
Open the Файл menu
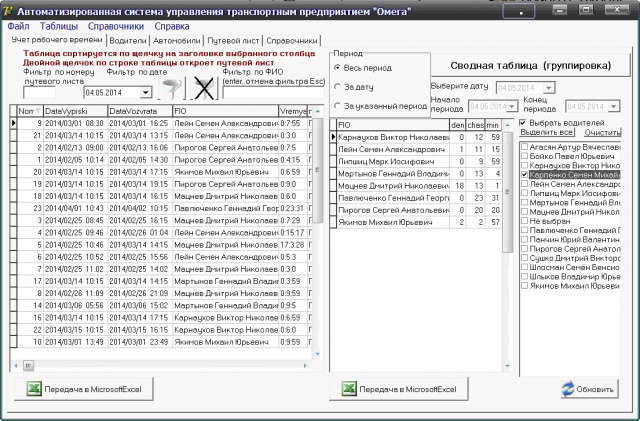click(18, 26)
